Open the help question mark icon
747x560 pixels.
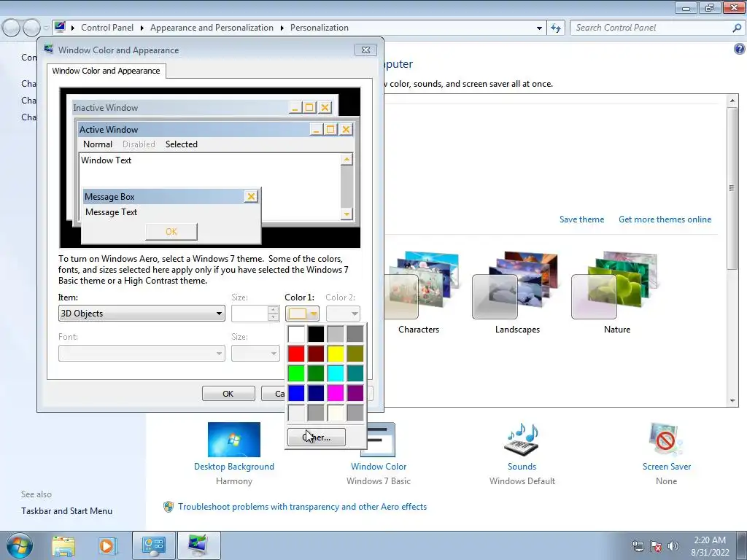point(740,49)
